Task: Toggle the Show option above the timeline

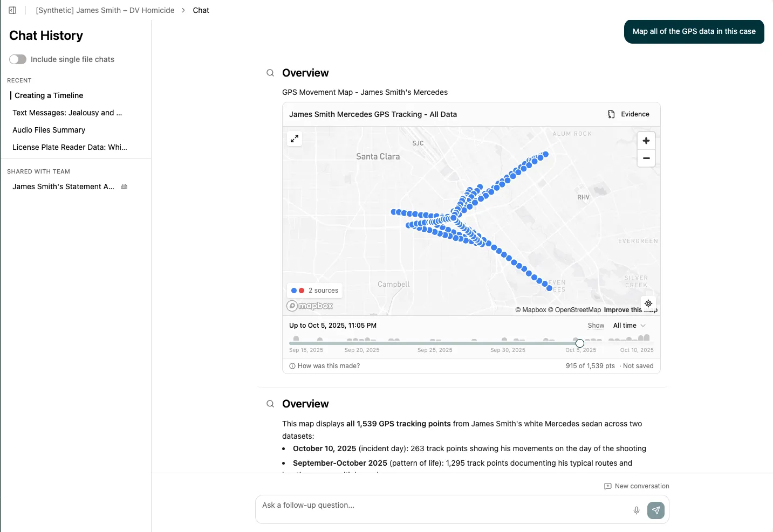Action: 596,325
